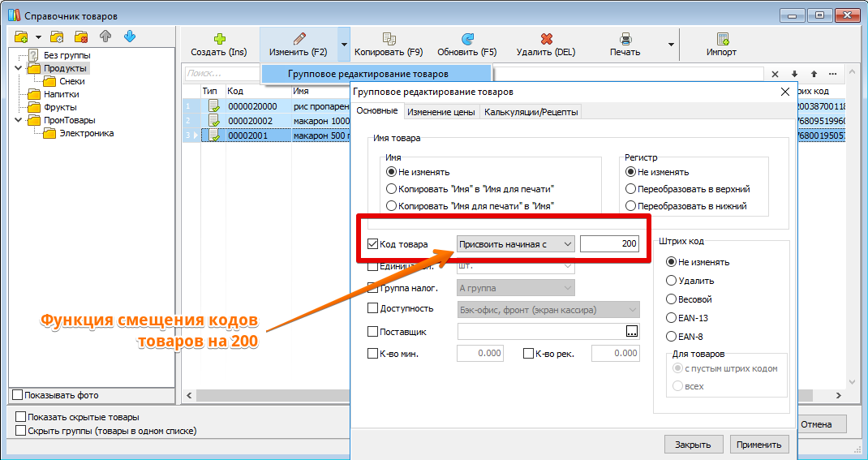Viewport: 868px width, 460px height.
Task: Collapse the Продукты tree node
Action: pos(19,69)
